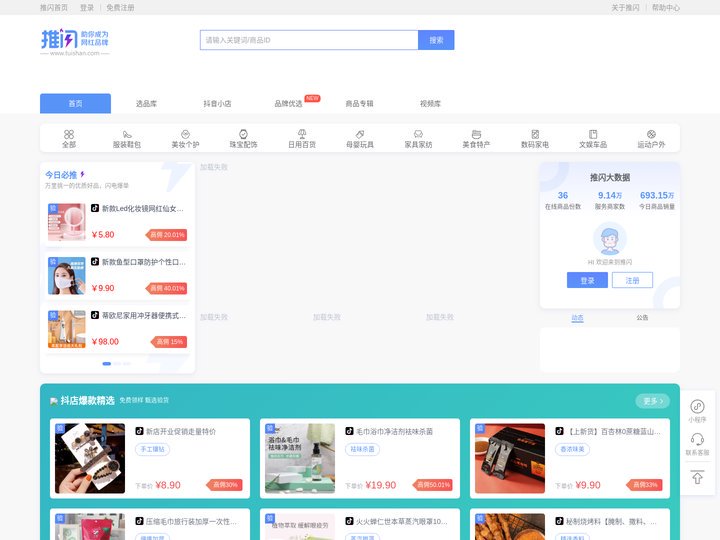The image size is (720, 540).
Task: Open the 全部 category icon
Action: tap(69, 134)
